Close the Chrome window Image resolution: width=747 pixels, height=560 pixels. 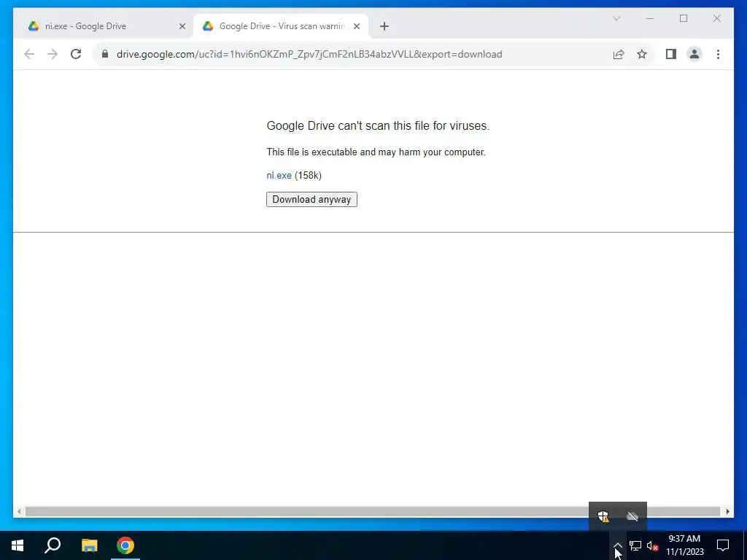(716, 18)
